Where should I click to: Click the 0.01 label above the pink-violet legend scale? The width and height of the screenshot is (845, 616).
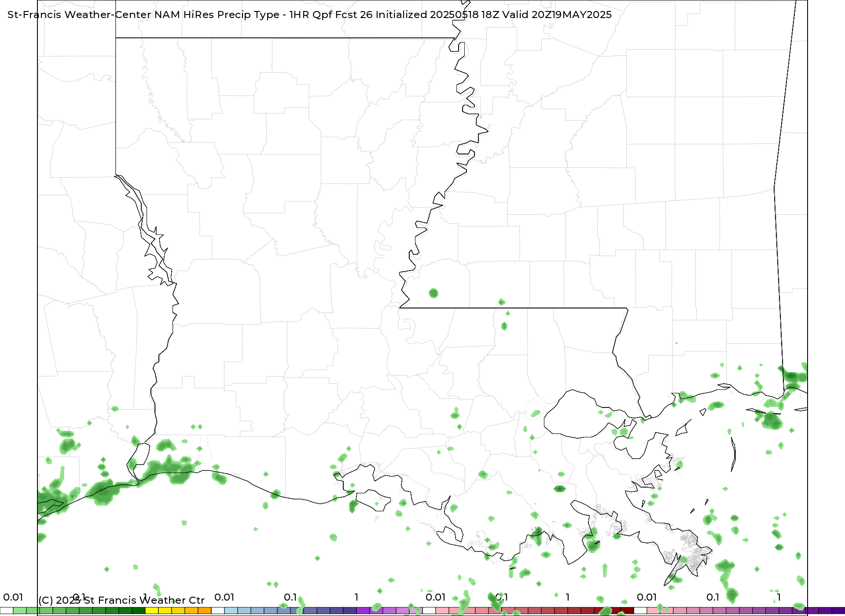(x=647, y=597)
